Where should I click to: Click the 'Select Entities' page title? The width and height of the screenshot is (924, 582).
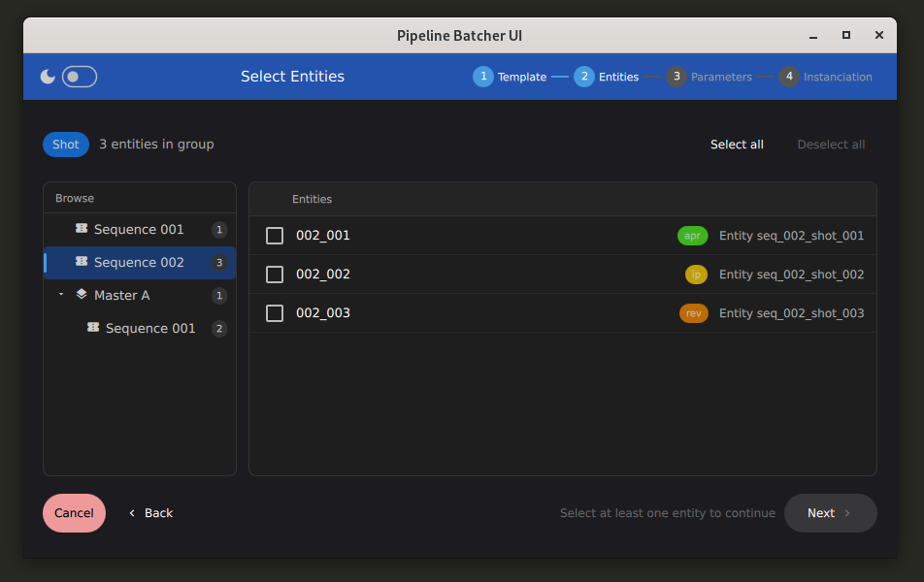point(292,77)
